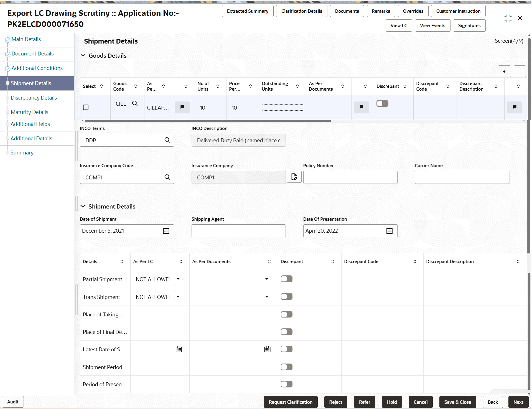This screenshot has height=409, width=532.
Task: Click the Carrier Name input field
Action: point(462,177)
